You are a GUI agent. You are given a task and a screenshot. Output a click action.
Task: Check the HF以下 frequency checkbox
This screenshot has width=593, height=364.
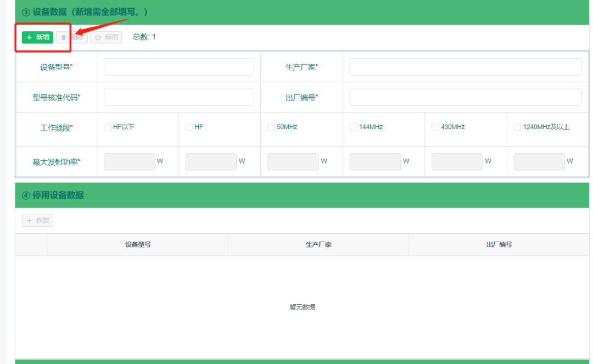pyautogui.click(x=108, y=127)
